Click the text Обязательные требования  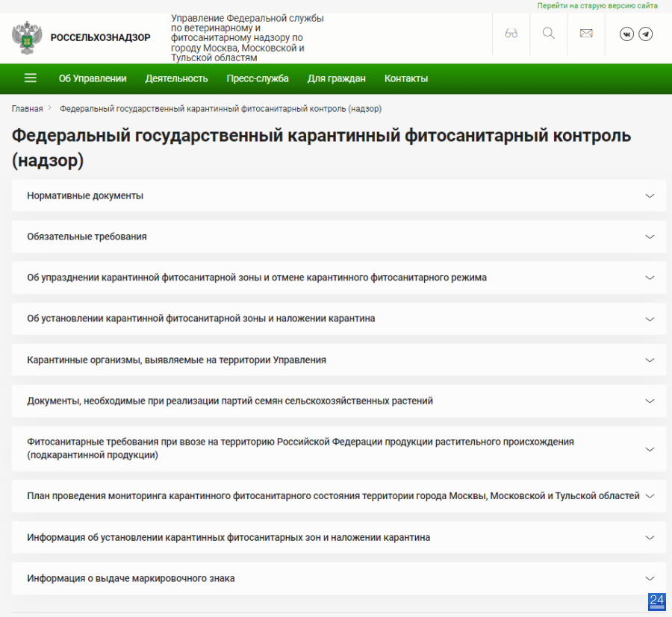pyautogui.click(x=87, y=237)
